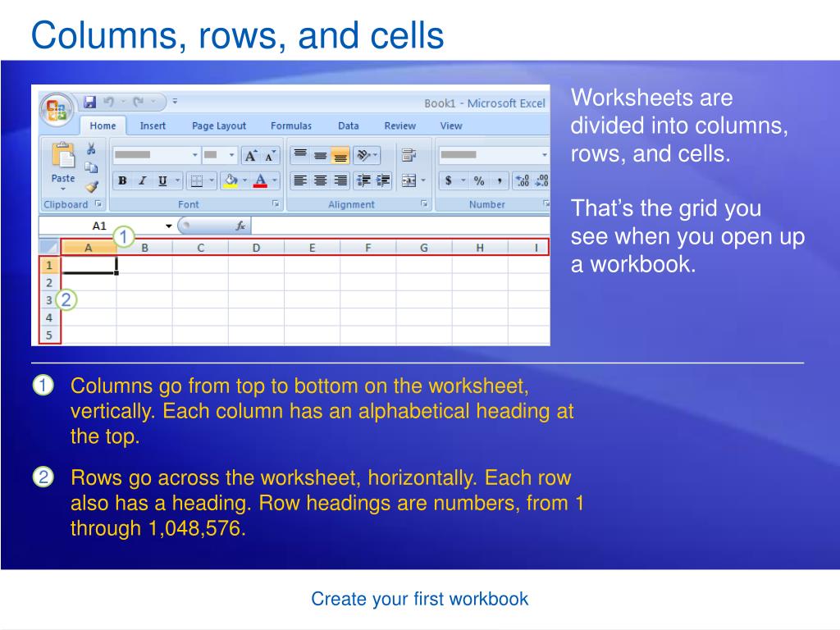Image resolution: width=840 pixels, height=630 pixels.
Task: Toggle Italic formatting
Action: (x=143, y=180)
